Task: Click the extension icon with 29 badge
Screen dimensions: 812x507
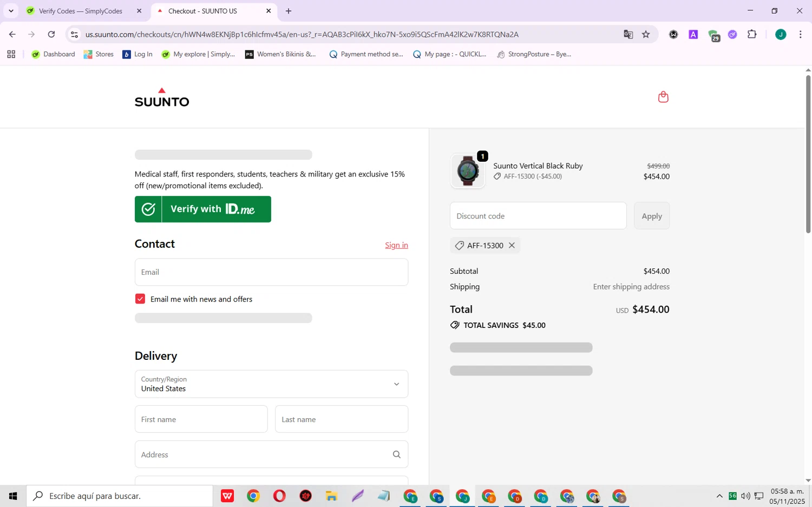Action: (x=714, y=35)
